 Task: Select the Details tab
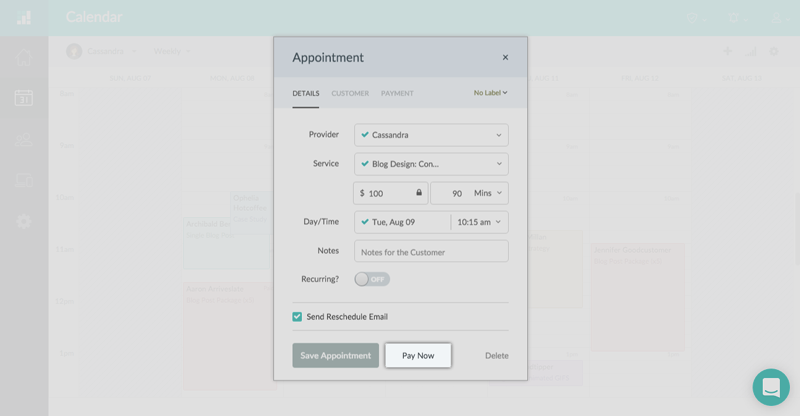[x=306, y=93]
